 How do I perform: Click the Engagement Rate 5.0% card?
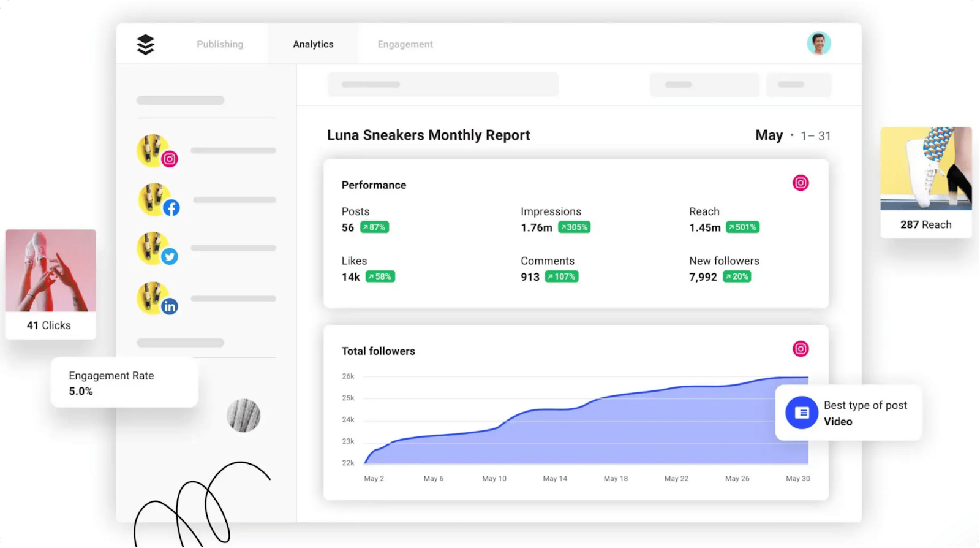pos(124,383)
